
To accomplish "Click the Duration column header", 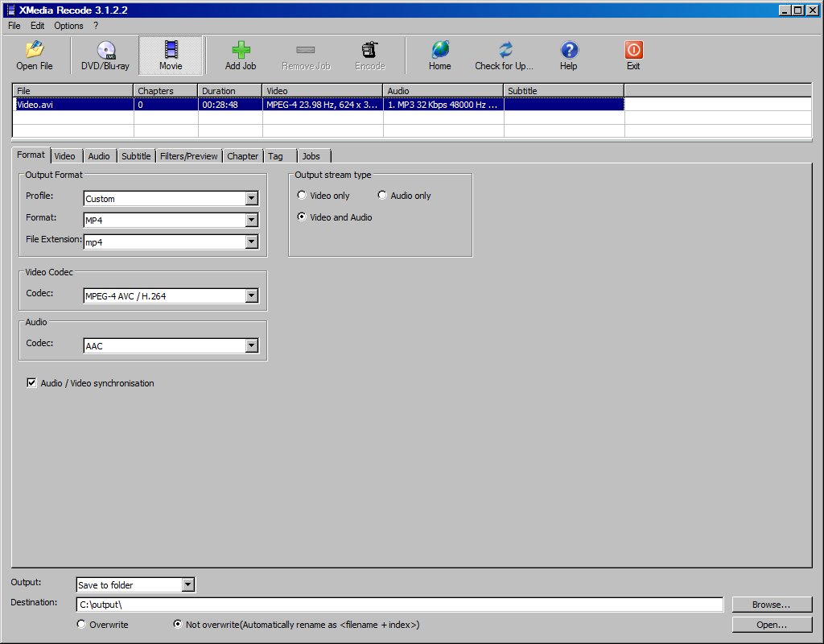I will 230,90.
